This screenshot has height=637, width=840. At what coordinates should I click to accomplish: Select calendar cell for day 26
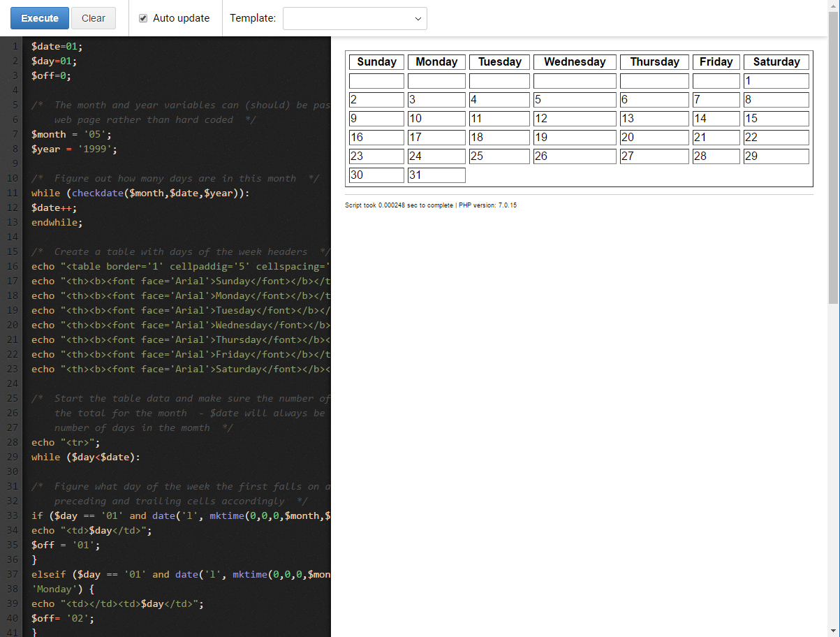pos(575,156)
